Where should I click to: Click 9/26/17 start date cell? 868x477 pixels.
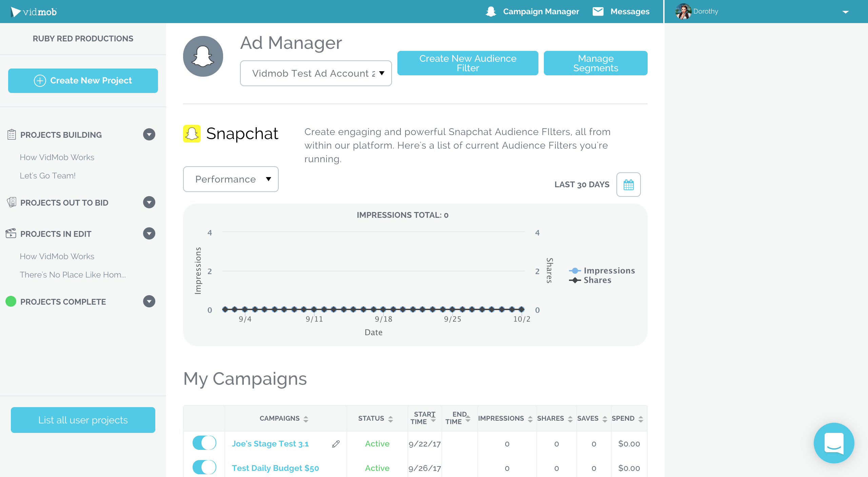(x=425, y=468)
